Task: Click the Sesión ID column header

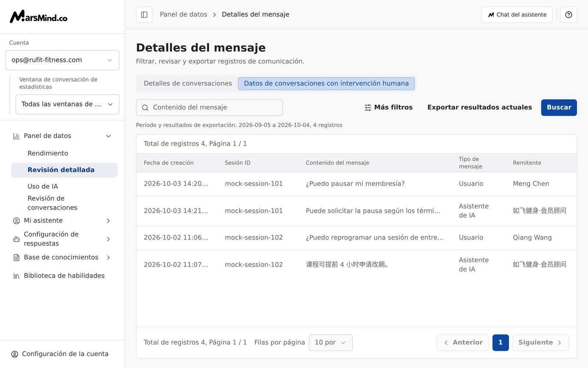Action: pyautogui.click(x=237, y=163)
